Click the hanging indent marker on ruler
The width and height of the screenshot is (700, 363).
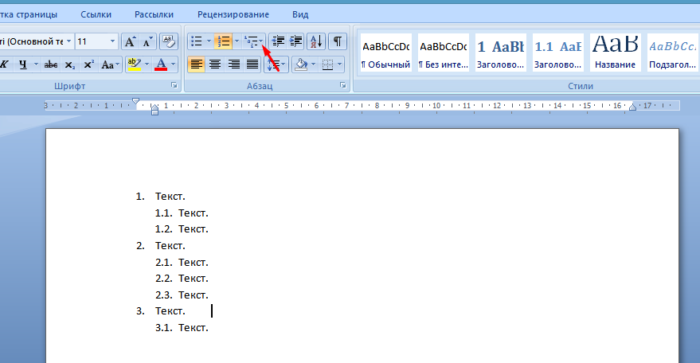click(154, 107)
